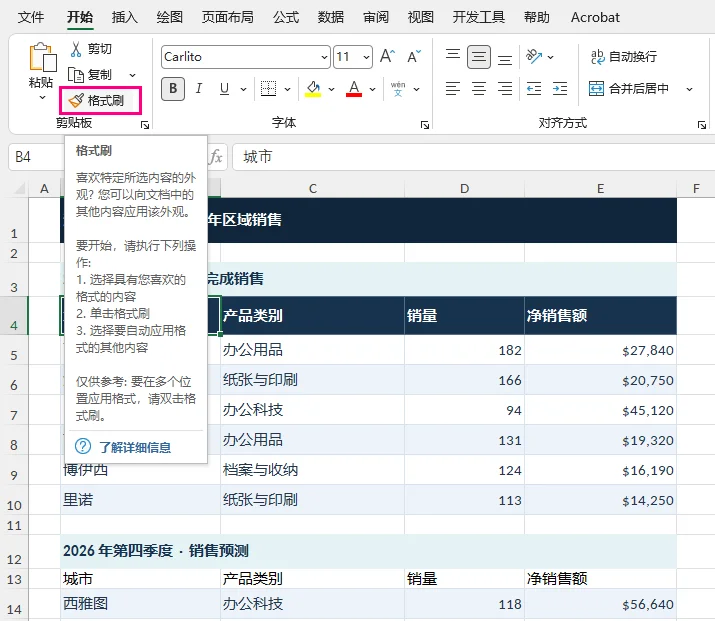The height and width of the screenshot is (621, 715).
Task: Open Alignment group dialog launcher
Action: click(x=702, y=125)
